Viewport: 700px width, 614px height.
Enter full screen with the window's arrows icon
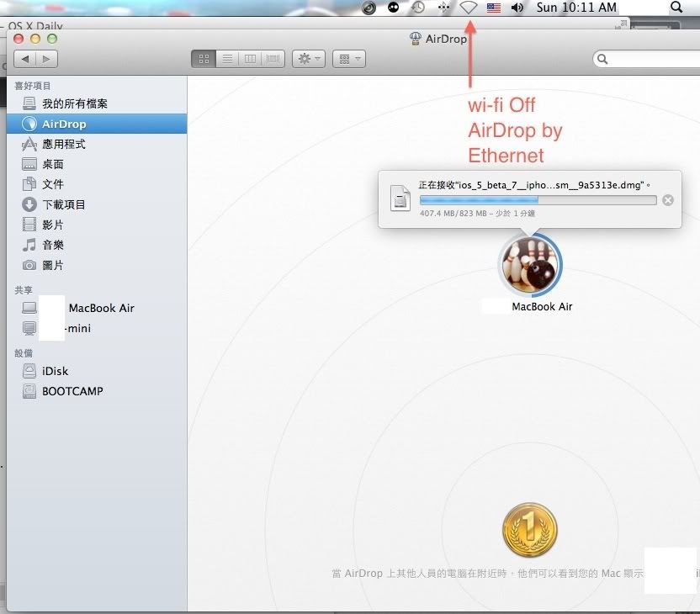(621, 25)
